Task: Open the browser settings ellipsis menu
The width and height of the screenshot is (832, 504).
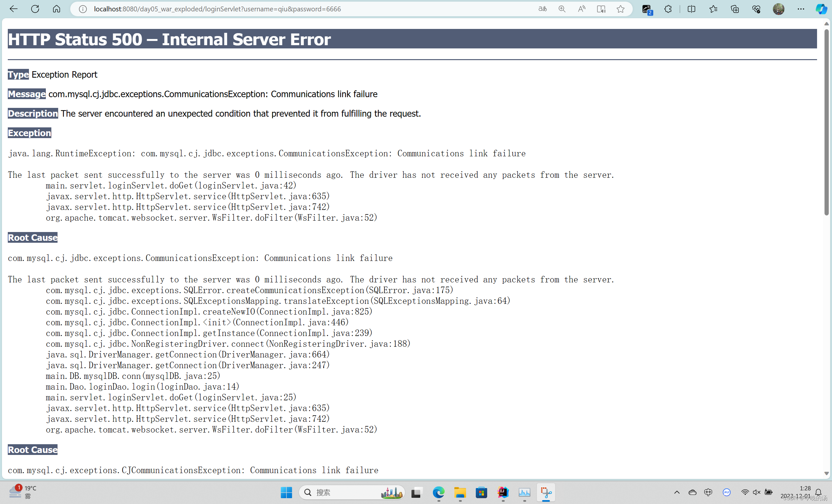Action: 801,9
